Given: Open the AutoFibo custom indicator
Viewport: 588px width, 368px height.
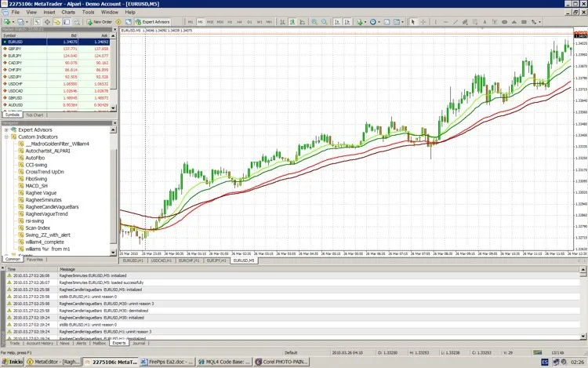Looking at the screenshot, I should pos(36,158).
